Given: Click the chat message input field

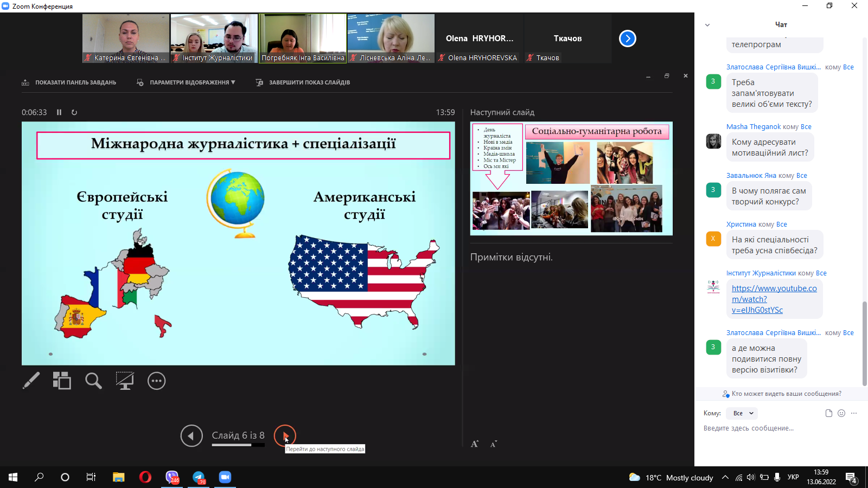Looking at the screenshot, I should [776, 428].
